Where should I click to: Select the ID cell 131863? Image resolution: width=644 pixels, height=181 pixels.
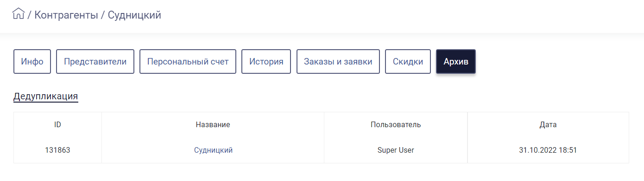click(57, 150)
